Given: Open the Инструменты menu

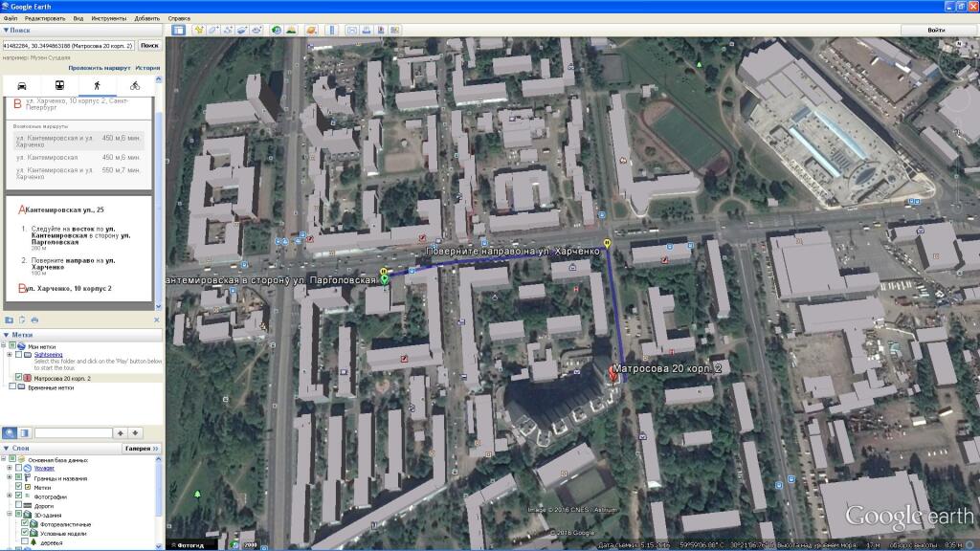Looking at the screenshot, I should 109,18.
